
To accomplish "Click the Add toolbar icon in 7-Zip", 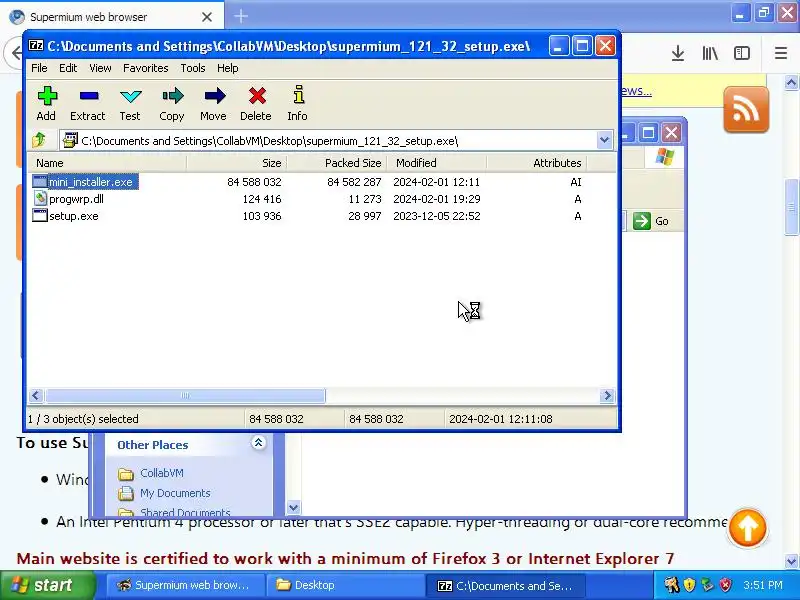I will [46, 104].
